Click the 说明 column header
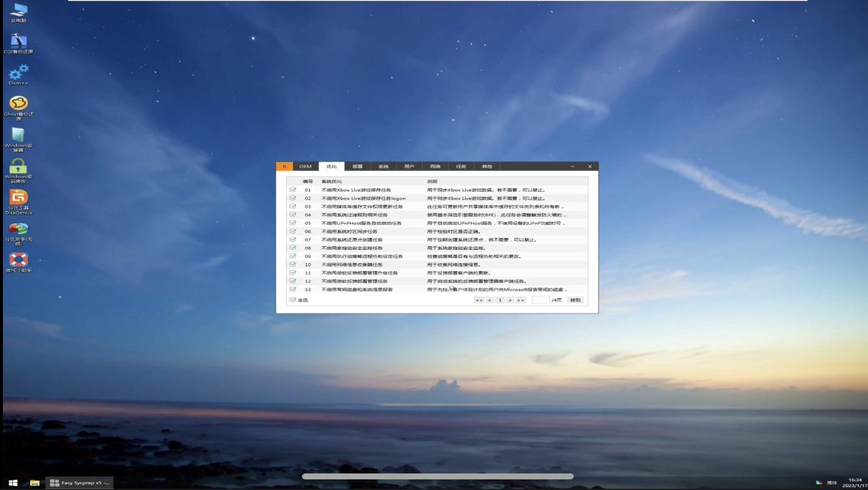The width and height of the screenshot is (868, 490). click(x=433, y=182)
